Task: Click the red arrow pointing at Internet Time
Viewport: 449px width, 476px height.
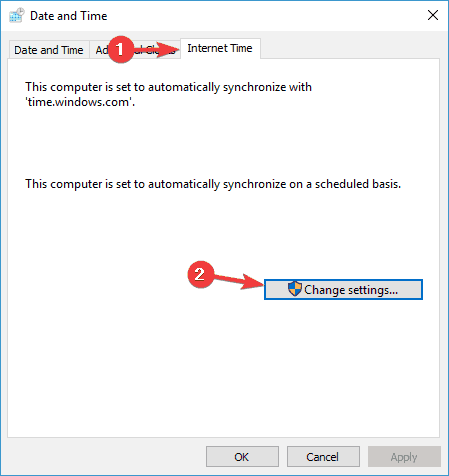Action: pos(157,50)
